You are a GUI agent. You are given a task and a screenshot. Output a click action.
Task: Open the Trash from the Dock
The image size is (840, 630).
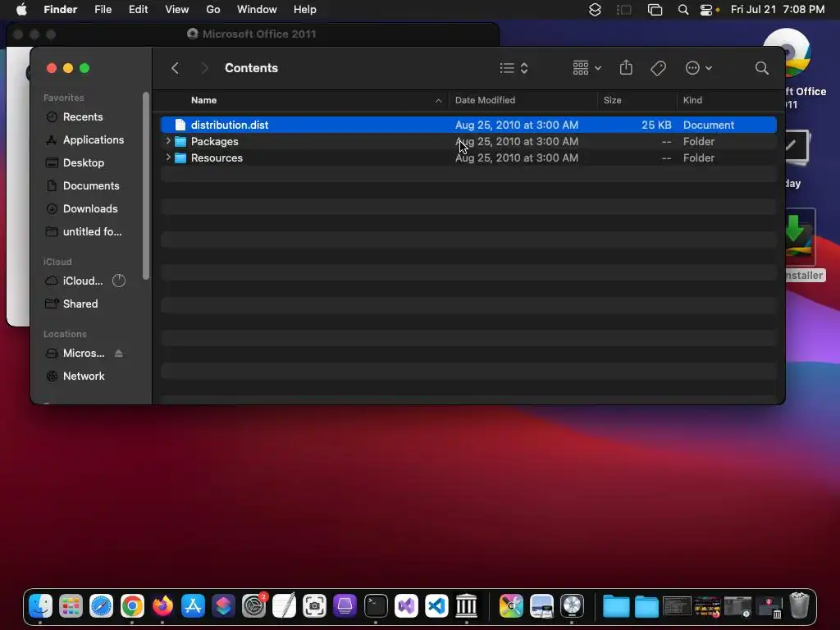tap(799, 606)
